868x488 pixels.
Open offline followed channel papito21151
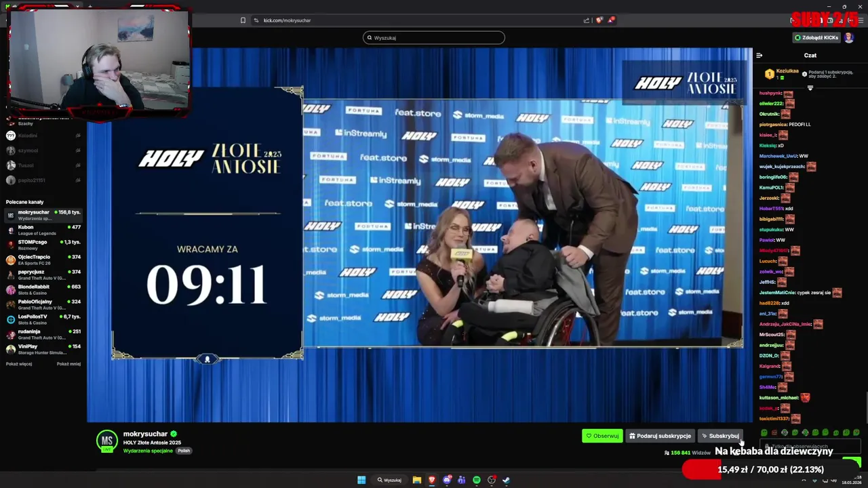pos(43,180)
